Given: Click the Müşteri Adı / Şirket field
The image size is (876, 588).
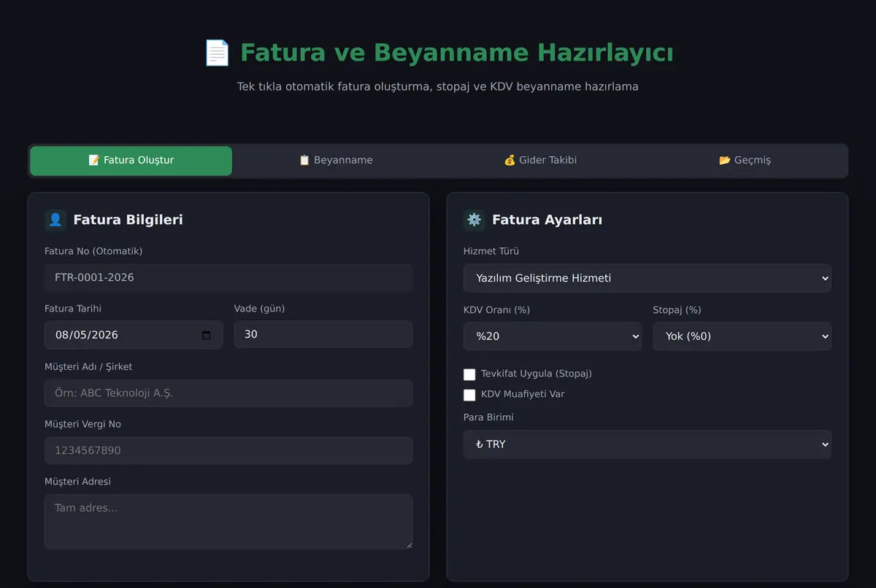Looking at the screenshot, I should coord(228,393).
